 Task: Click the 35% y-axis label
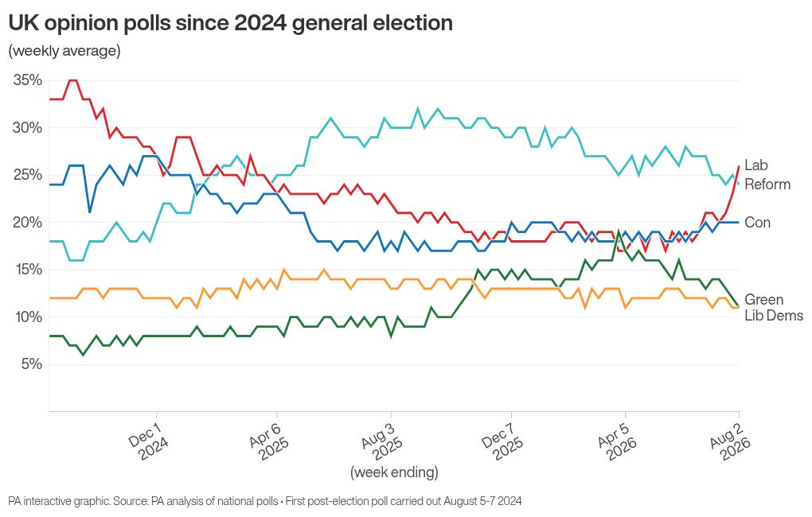point(28,80)
